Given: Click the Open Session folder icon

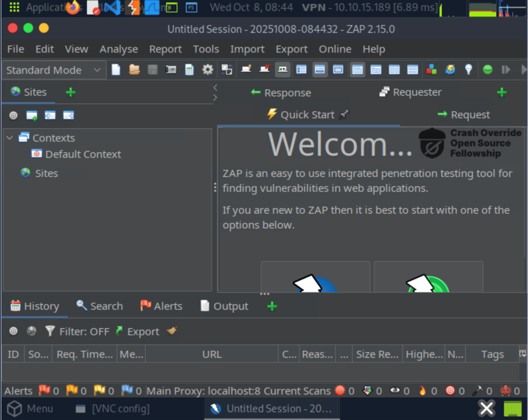Looking at the screenshot, I should click(x=135, y=70).
